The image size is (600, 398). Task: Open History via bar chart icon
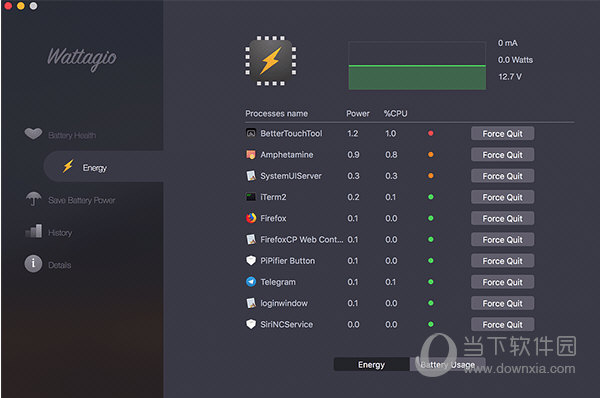tap(34, 231)
